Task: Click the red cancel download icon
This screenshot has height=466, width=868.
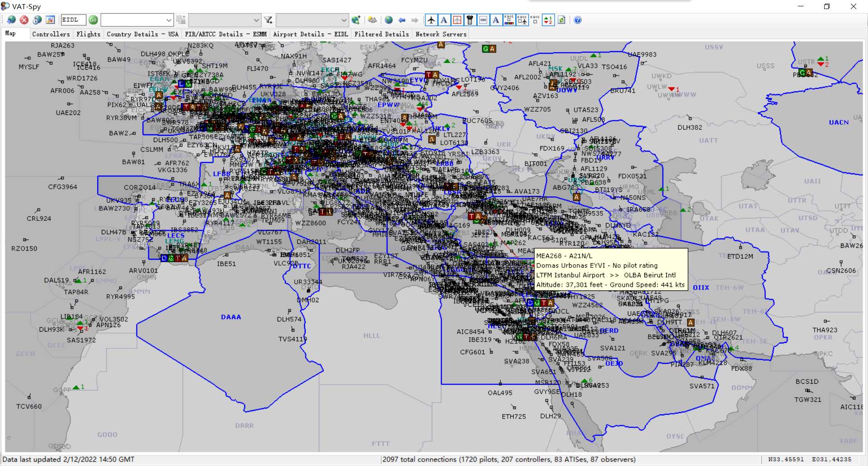Action: coord(24,20)
